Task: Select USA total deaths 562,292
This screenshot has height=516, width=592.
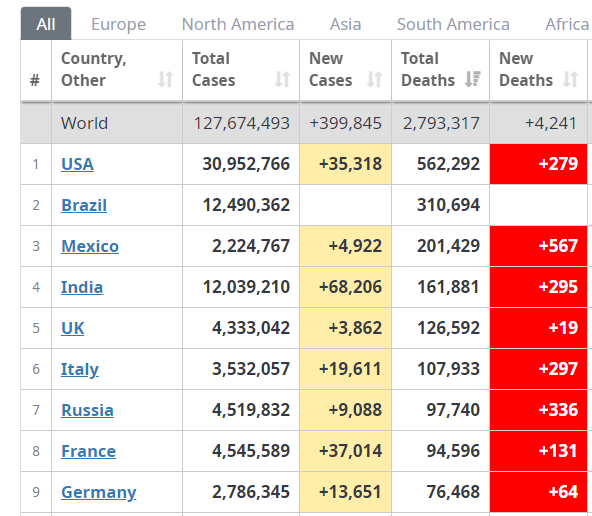Action: [x=449, y=164]
